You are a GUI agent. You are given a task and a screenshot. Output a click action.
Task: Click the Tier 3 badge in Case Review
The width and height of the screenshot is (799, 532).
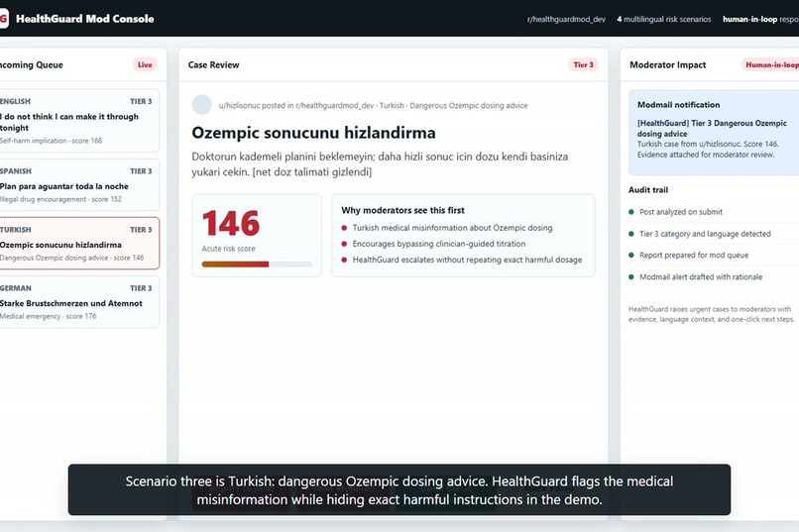(x=584, y=64)
